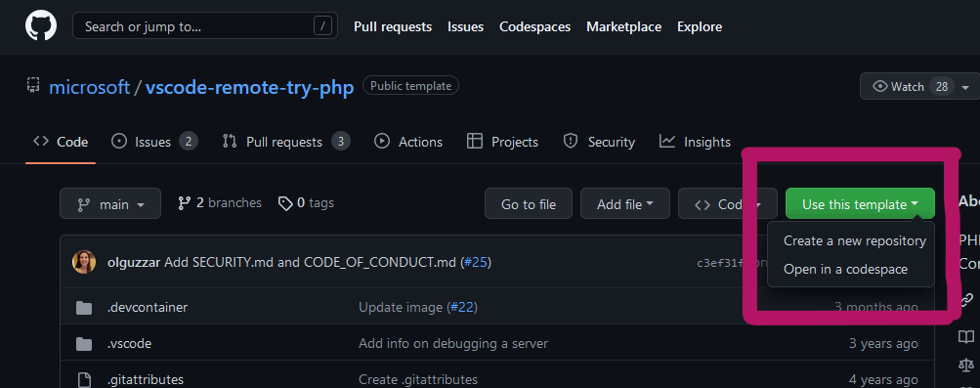Open the Create .gitattributes commit message

pos(418,379)
